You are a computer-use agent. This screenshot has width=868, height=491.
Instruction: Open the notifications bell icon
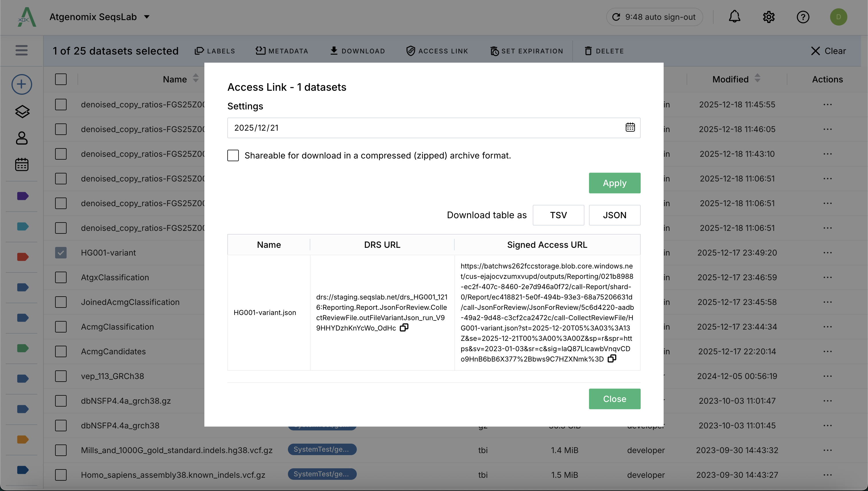tap(735, 17)
